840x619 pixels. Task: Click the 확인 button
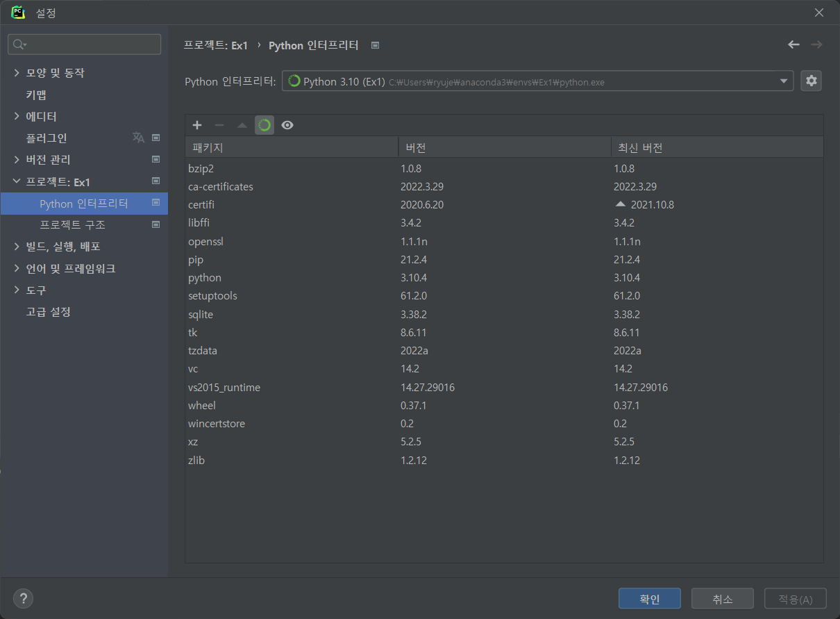(x=650, y=599)
